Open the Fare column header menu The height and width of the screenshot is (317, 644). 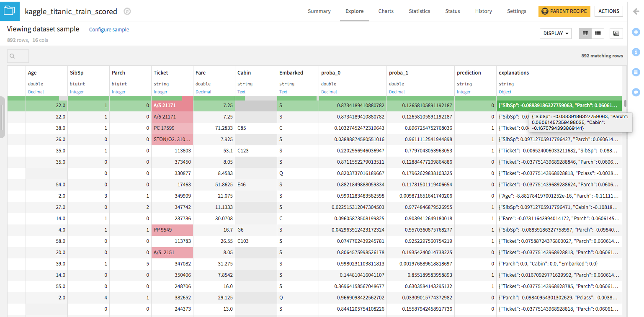(x=201, y=73)
